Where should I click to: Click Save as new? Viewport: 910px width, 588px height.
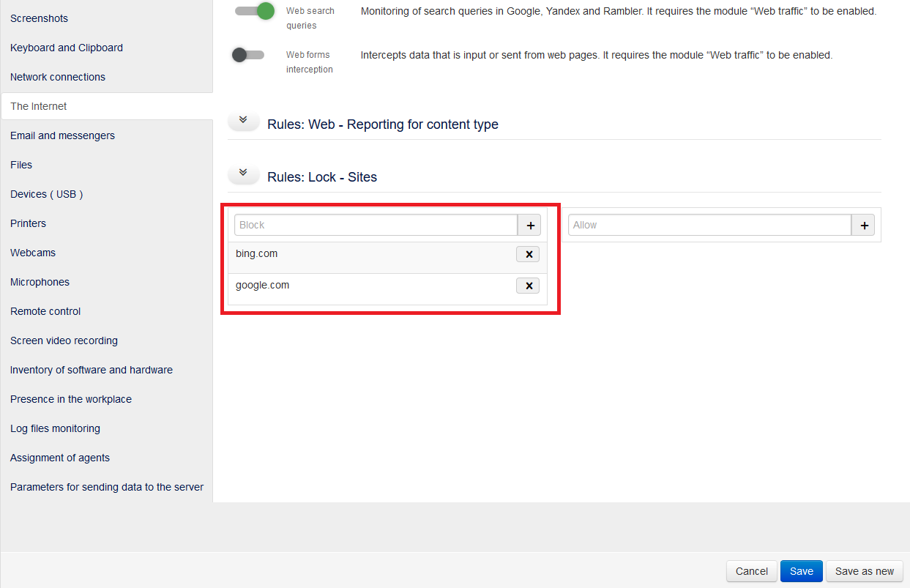[x=865, y=570]
